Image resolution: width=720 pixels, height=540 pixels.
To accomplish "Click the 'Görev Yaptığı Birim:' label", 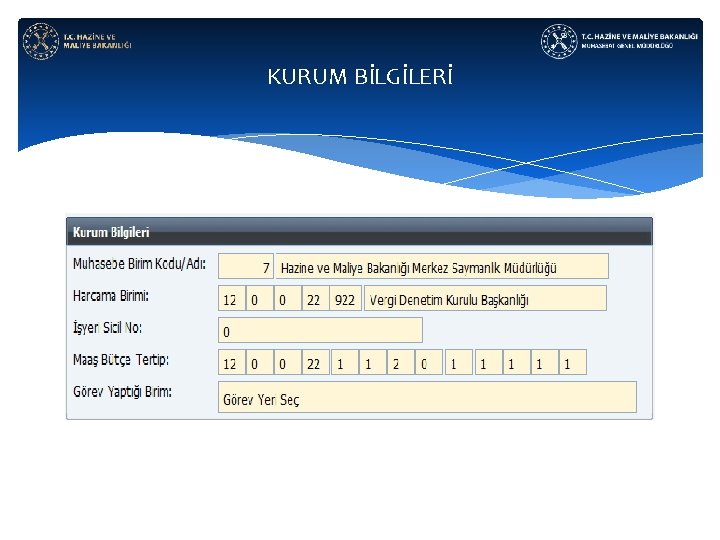I will pyautogui.click(x=122, y=392).
